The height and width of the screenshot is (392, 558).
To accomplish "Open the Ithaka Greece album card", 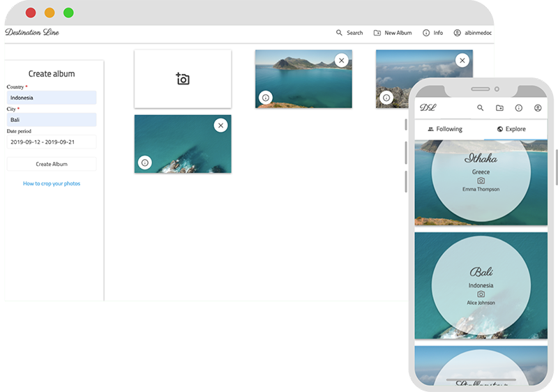I will point(481,183).
